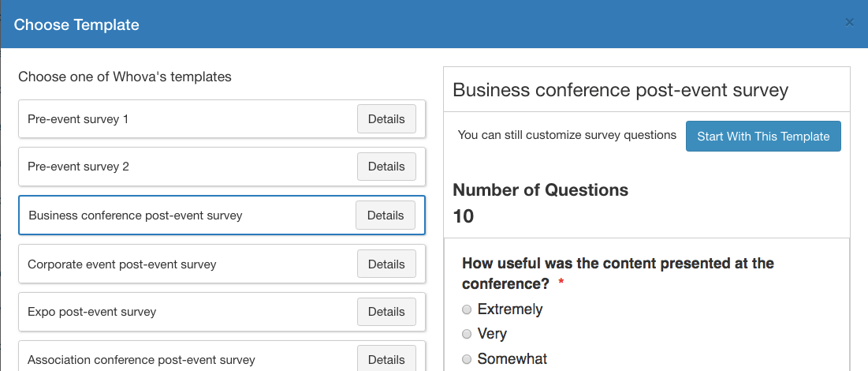
Task: Choose the Very radio option
Action: coord(467,334)
